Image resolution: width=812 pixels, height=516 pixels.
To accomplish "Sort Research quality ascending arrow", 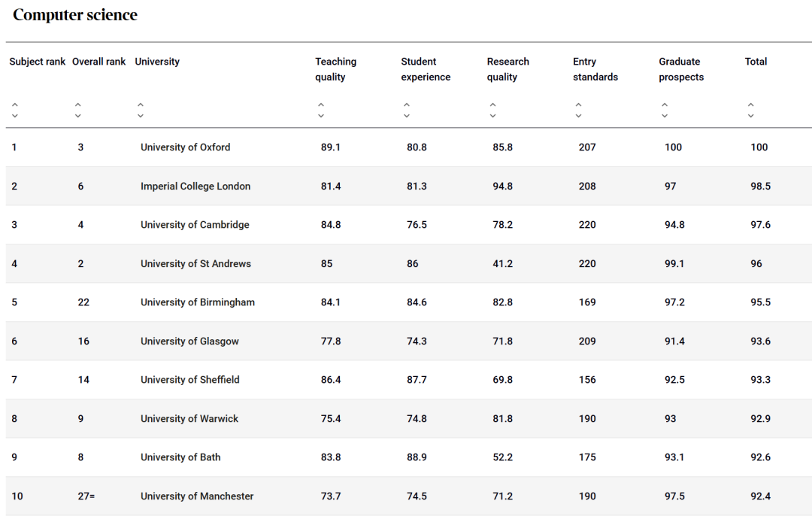I will click(492, 105).
